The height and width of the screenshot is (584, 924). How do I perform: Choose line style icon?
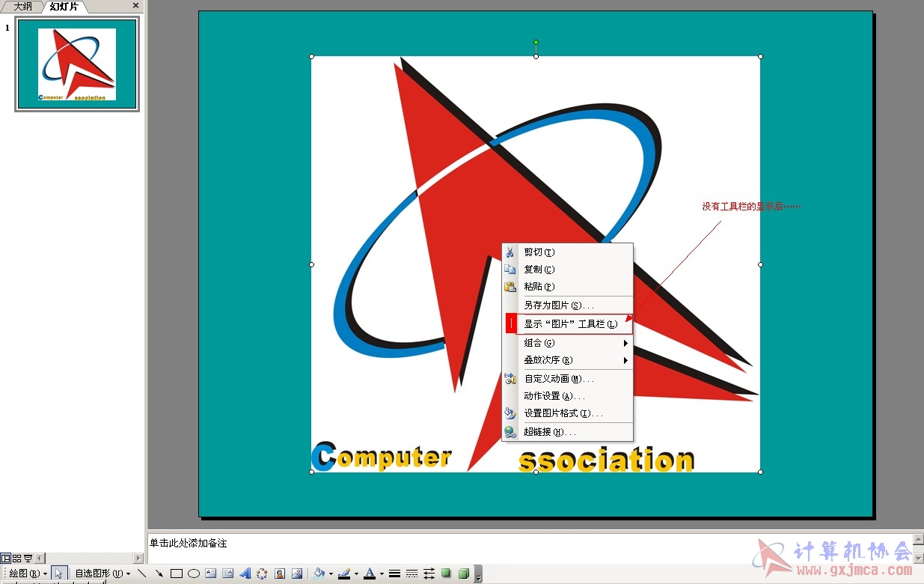coord(394,574)
